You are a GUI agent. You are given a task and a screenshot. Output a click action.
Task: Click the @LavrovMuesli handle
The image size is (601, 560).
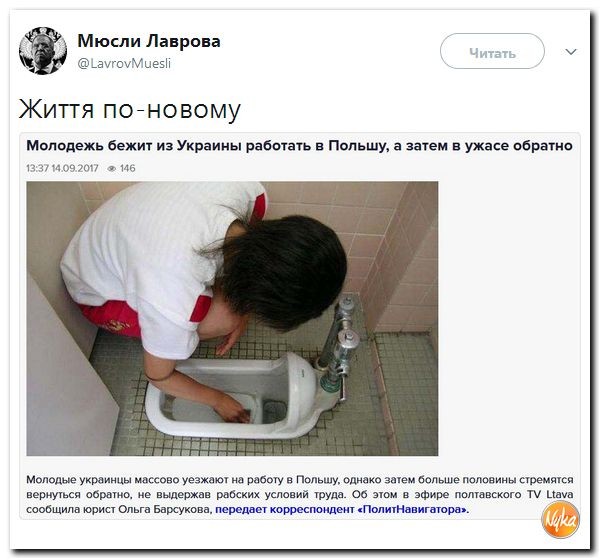(x=124, y=63)
